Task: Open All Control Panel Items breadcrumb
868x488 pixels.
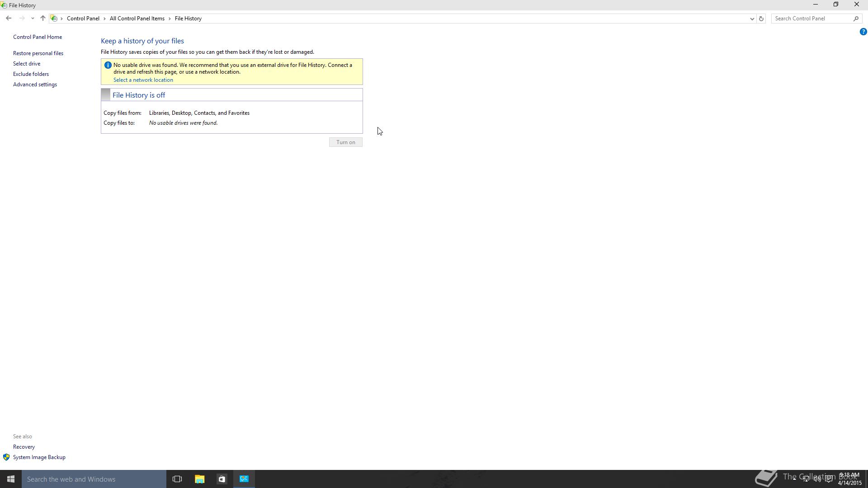Action: pos(137,19)
